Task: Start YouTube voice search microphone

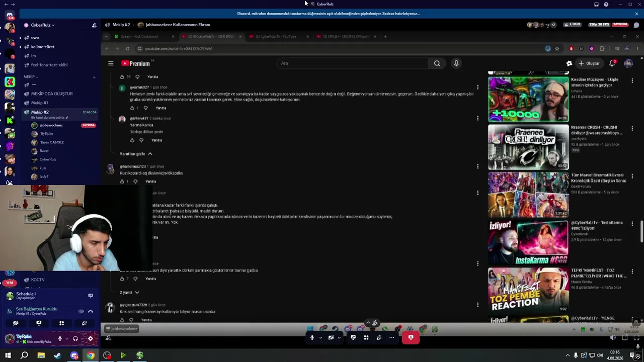Action: (456, 63)
